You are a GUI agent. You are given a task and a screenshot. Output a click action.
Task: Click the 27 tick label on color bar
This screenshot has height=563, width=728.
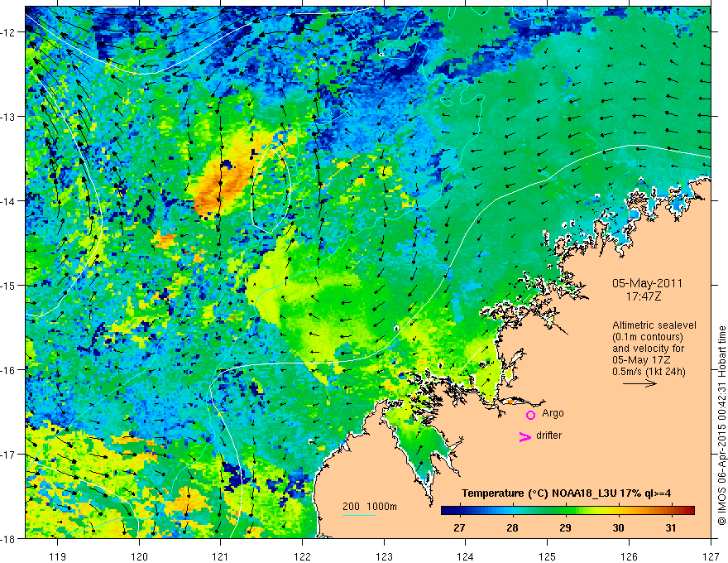click(459, 527)
